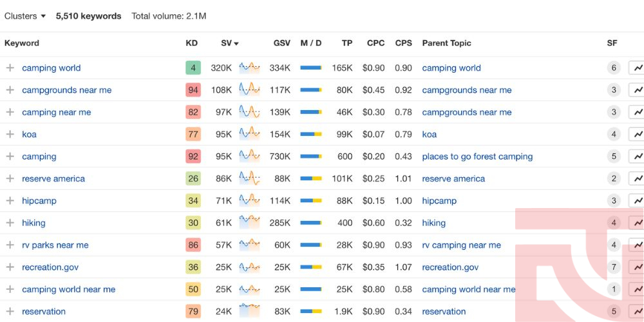Open parent topic rv camping near me
This screenshot has height=322, width=644.
(x=461, y=245)
